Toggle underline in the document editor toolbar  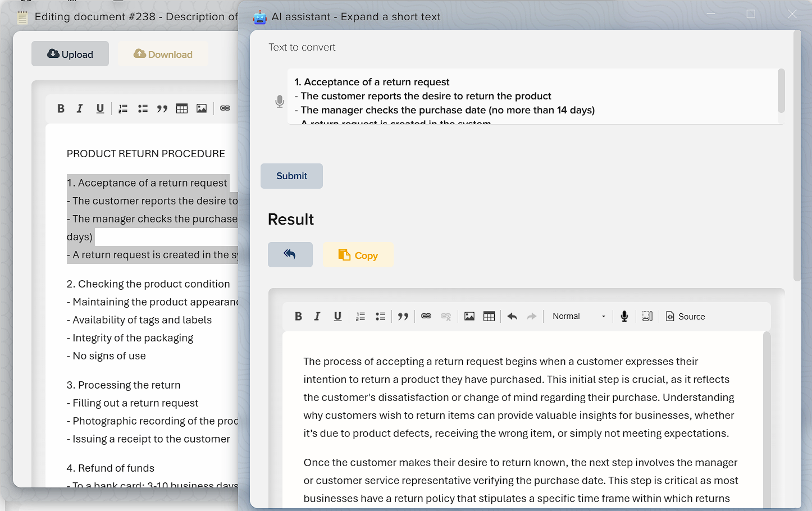pyautogui.click(x=100, y=108)
